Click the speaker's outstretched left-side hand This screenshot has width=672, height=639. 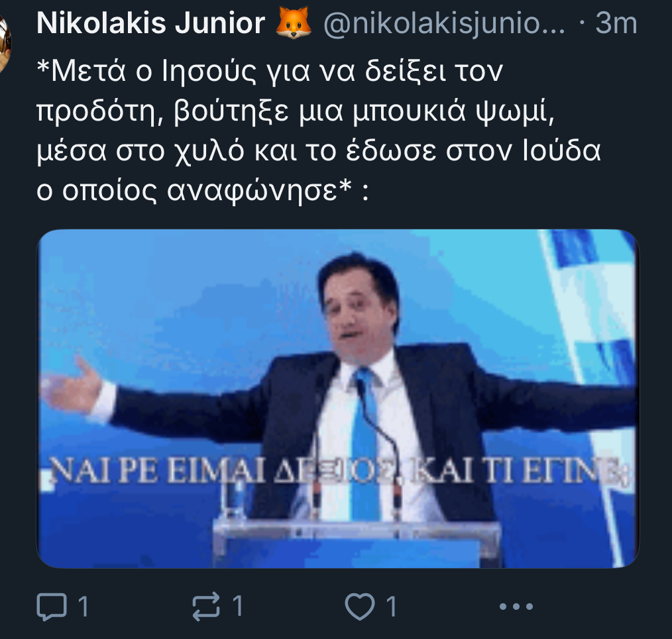pos(71,386)
